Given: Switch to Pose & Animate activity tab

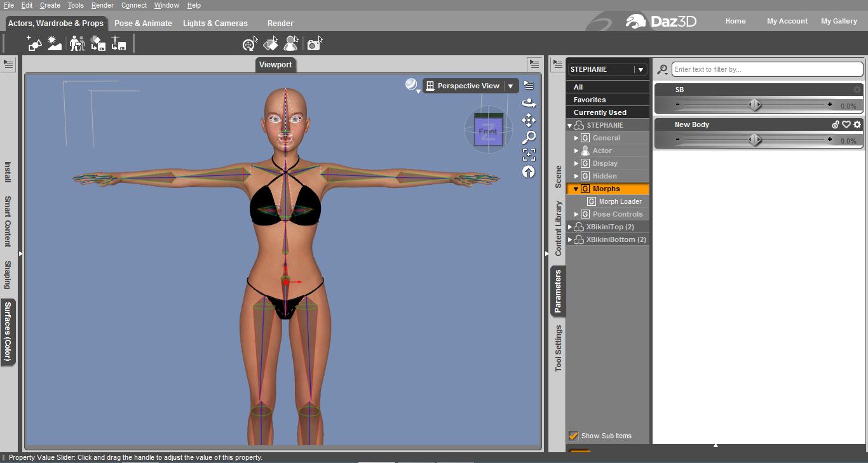Looking at the screenshot, I should tap(143, 23).
